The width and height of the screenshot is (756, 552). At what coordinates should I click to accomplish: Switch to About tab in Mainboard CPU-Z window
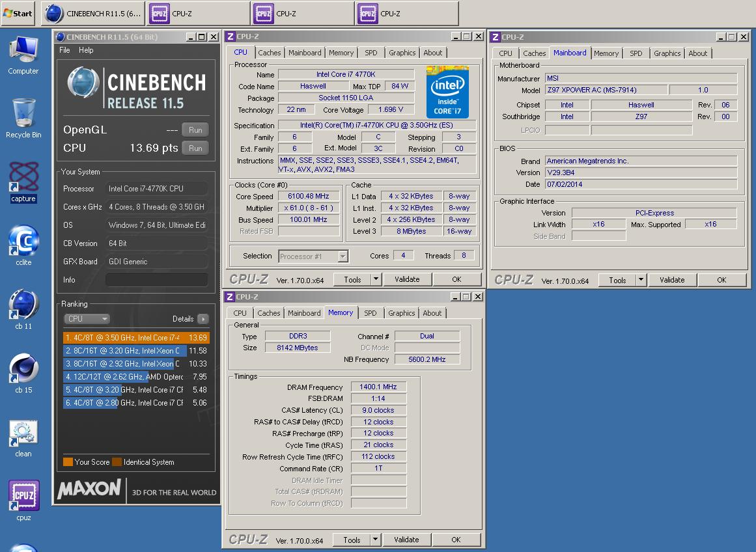(x=697, y=53)
